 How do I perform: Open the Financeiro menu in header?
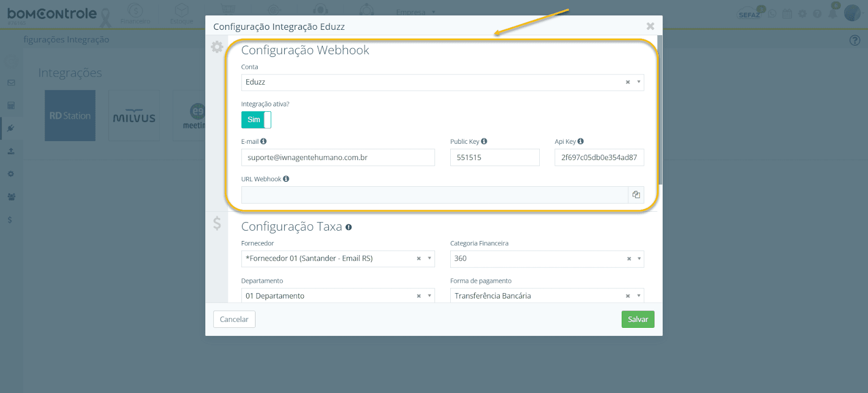[135, 14]
